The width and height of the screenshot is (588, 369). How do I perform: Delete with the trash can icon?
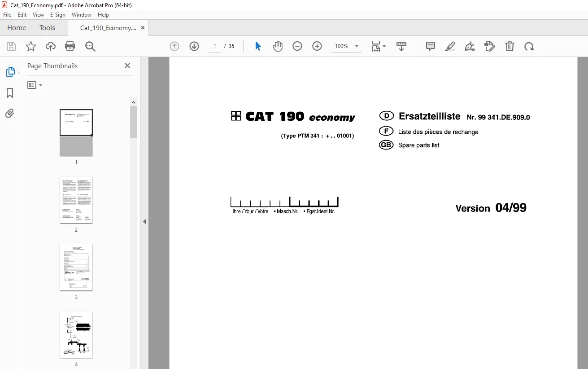510,46
